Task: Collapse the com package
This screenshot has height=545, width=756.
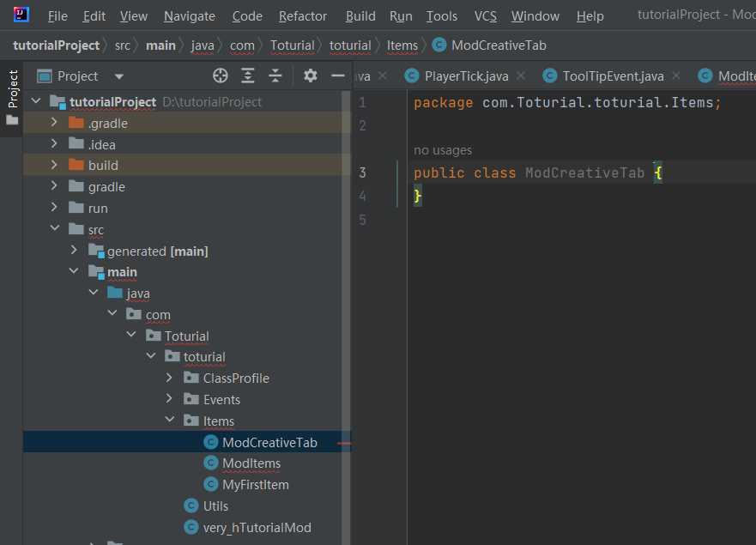Action: tap(112, 313)
